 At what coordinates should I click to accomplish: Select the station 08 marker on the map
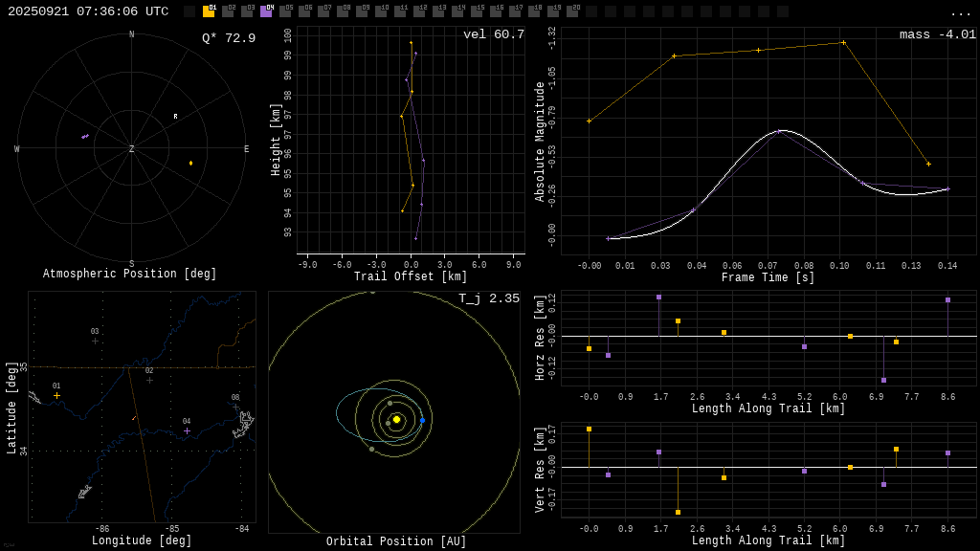(x=235, y=407)
